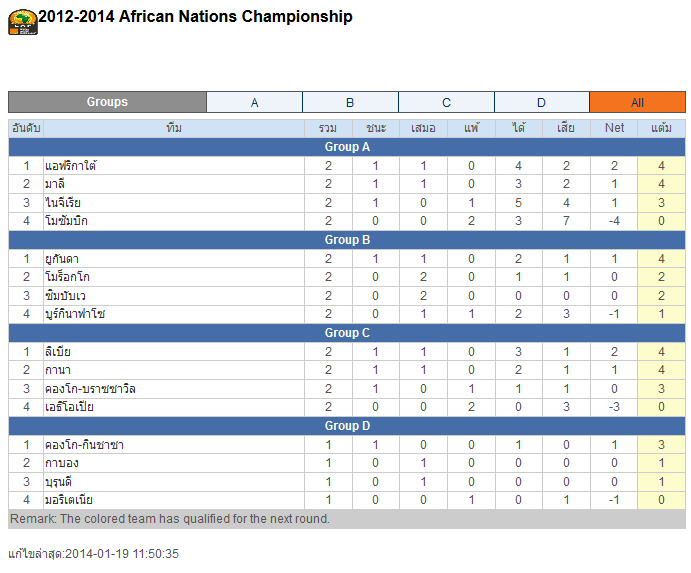Screen dimensions: 691x573
Task: Click the Net column header
Action: [614, 128]
